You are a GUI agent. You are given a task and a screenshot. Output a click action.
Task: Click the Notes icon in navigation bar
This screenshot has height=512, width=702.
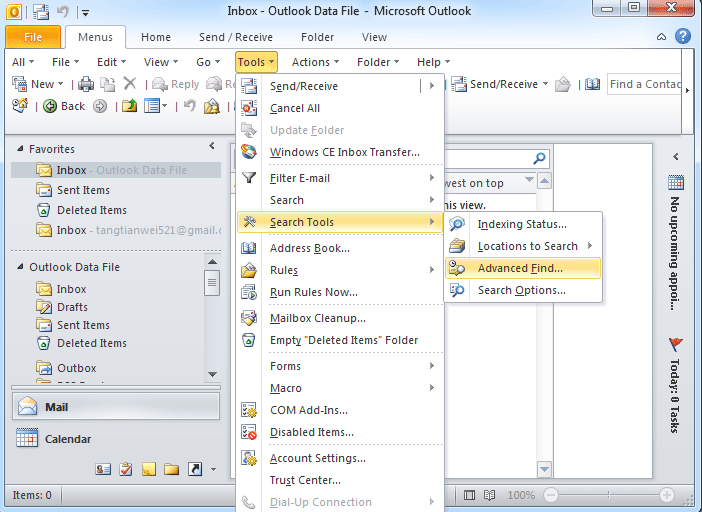149,469
